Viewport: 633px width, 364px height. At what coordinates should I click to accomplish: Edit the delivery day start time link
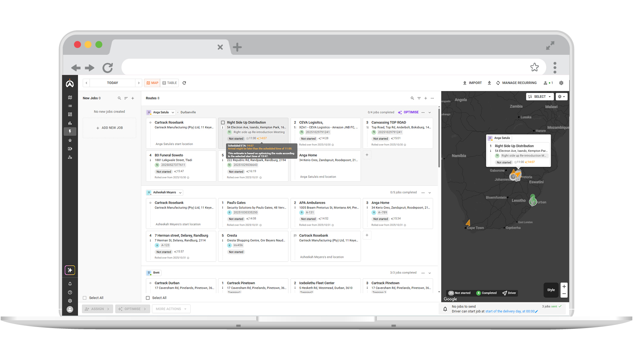click(x=512, y=312)
